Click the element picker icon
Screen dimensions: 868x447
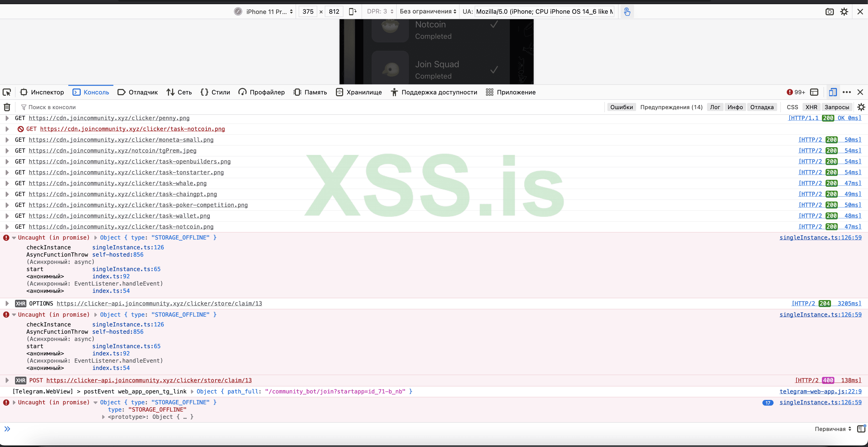7,92
